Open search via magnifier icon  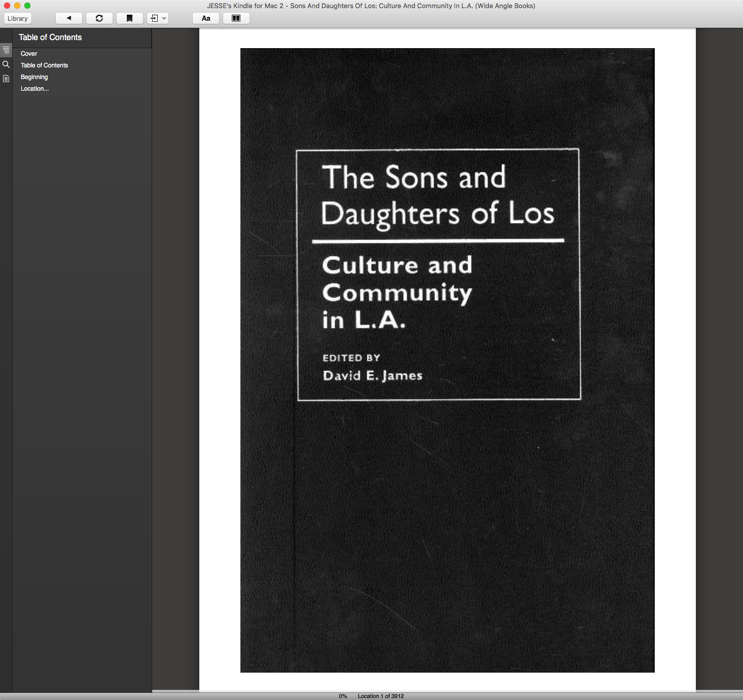tap(6, 64)
